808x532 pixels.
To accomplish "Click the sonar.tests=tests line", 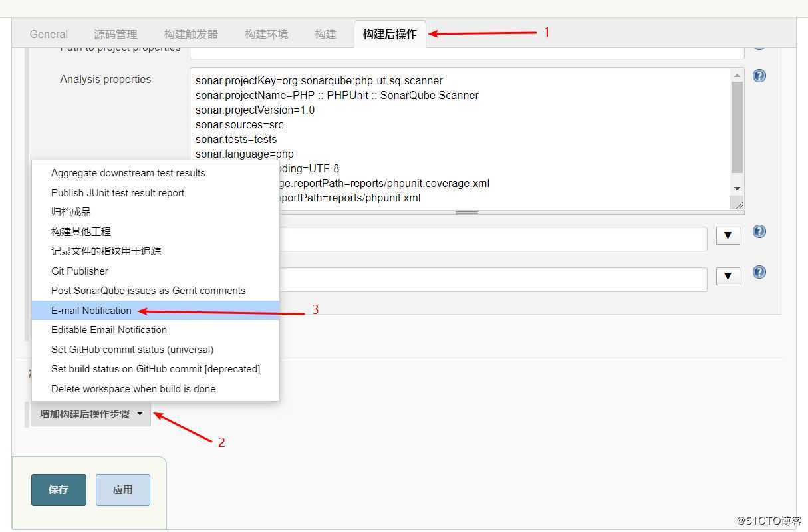I will 236,139.
